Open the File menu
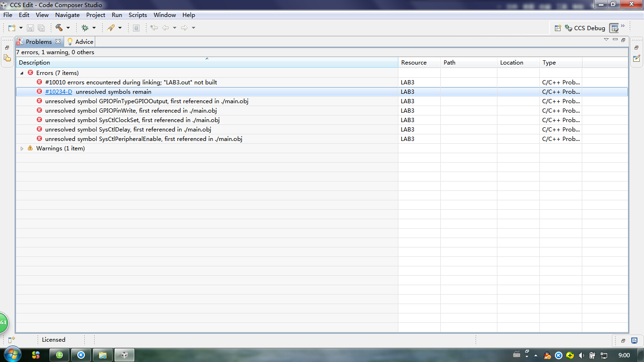This screenshot has width=644, height=362. 8,15
